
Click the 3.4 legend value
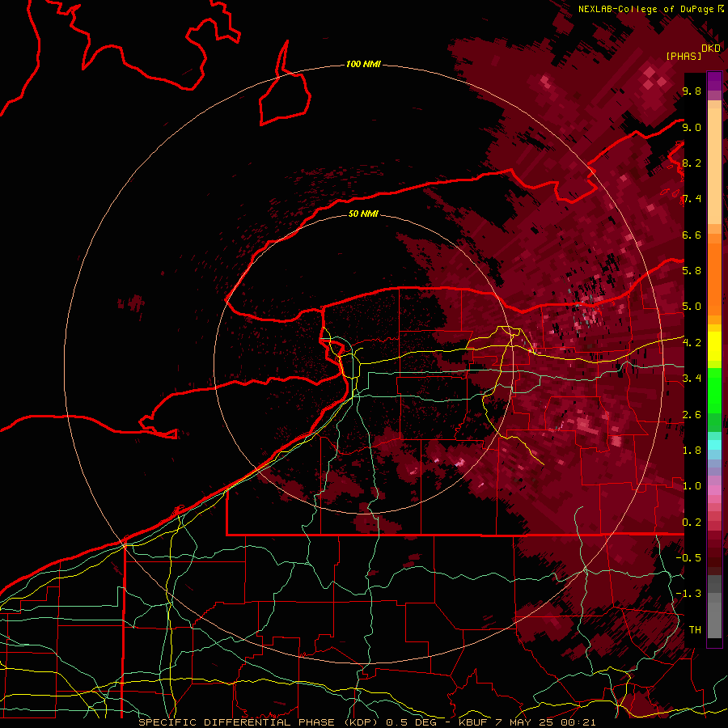click(x=692, y=379)
